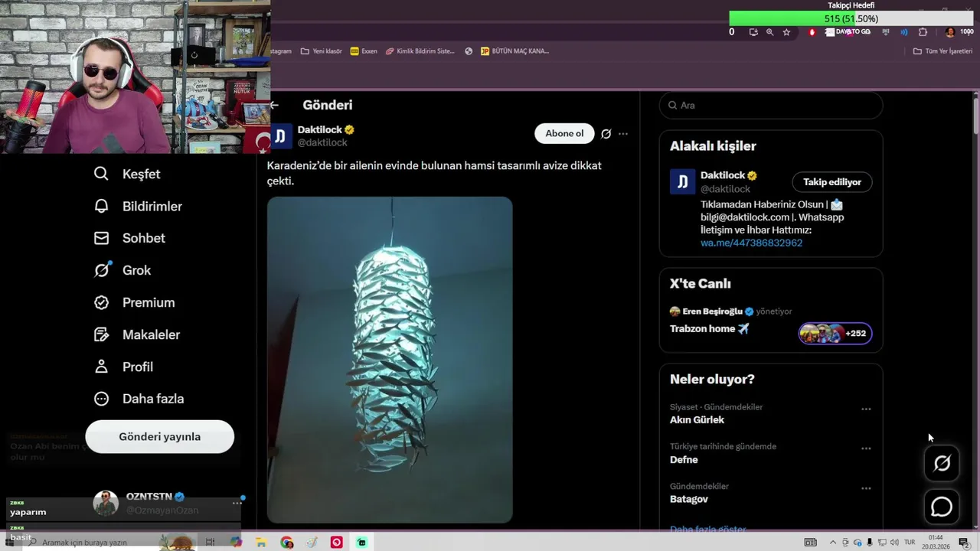Open more options for Defne trend
The width and height of the screenshot is (980, 551).
point(866,448)
